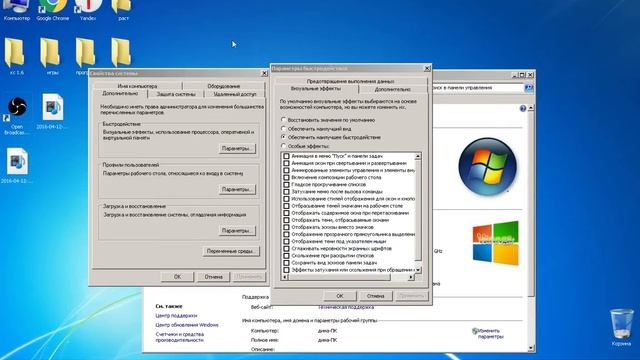Select Дополнительно tab in System Properties window
The height and width of the screenshot is (360, 640).
coord(120,93)
